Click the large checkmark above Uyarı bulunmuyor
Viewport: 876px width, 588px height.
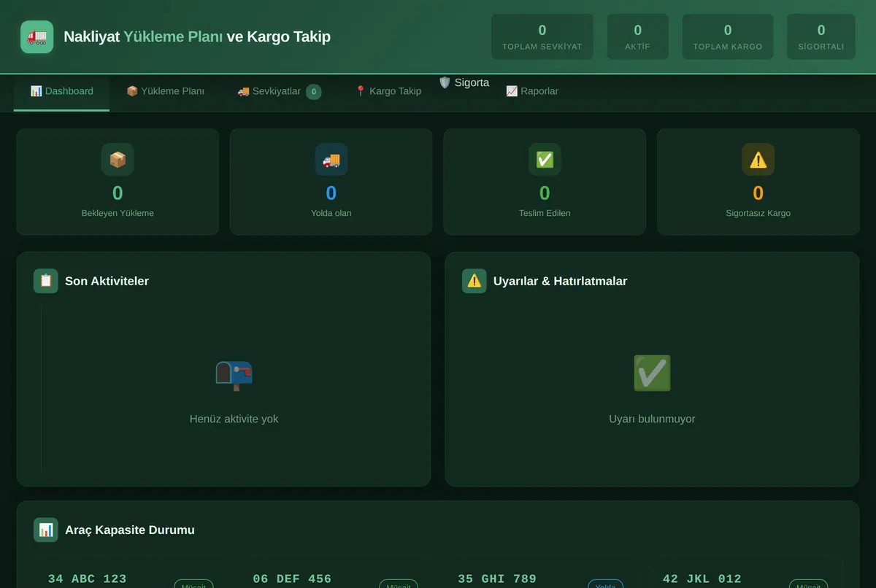[652, 374]
